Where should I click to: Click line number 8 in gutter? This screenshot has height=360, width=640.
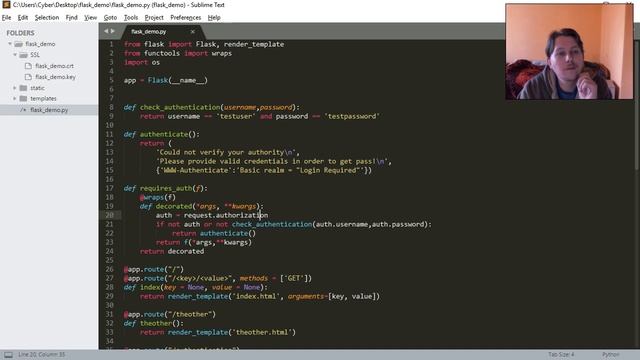click(x=111, y=107)
